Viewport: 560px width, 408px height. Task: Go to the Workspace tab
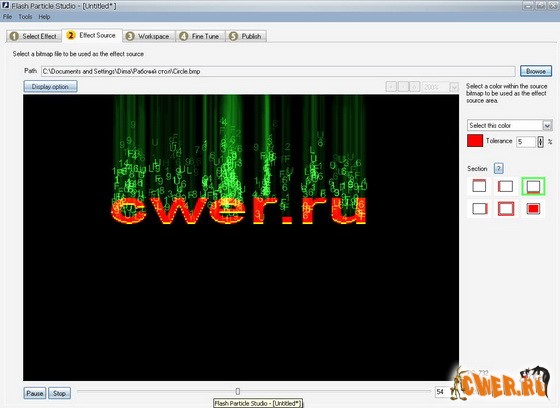tap(149, 36)
